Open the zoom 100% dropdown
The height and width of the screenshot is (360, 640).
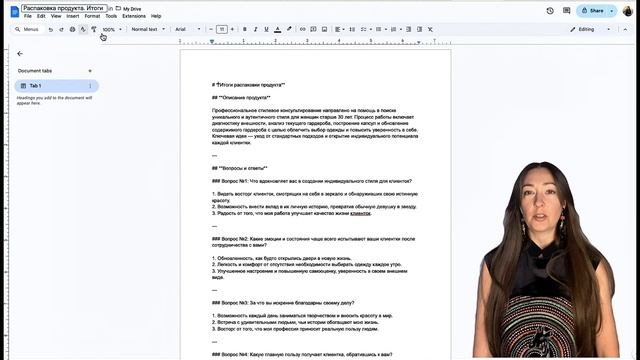pyautogui.click(x=112, y=29)
